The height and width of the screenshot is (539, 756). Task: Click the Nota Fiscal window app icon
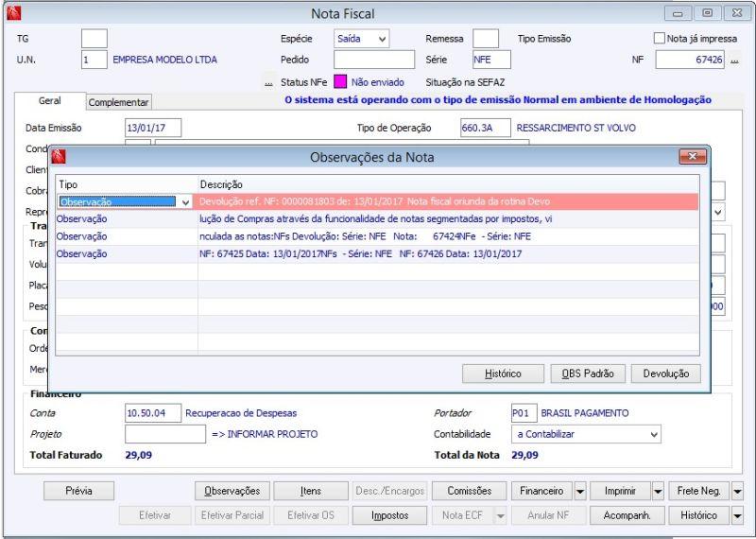pos(14,13)
